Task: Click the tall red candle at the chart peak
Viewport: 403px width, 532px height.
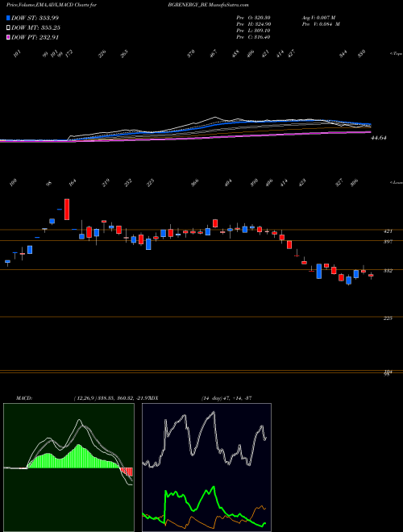Action: (x=67, y=210)
